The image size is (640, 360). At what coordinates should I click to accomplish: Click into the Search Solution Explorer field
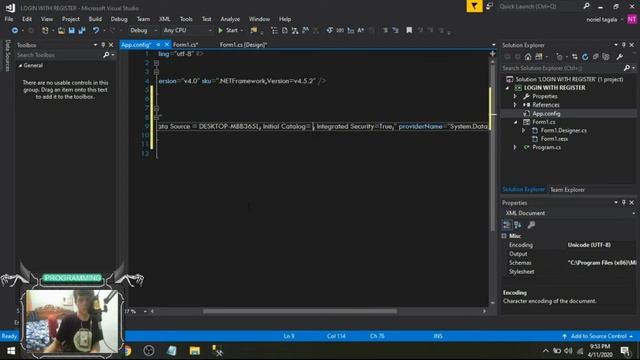click(562, 68)
